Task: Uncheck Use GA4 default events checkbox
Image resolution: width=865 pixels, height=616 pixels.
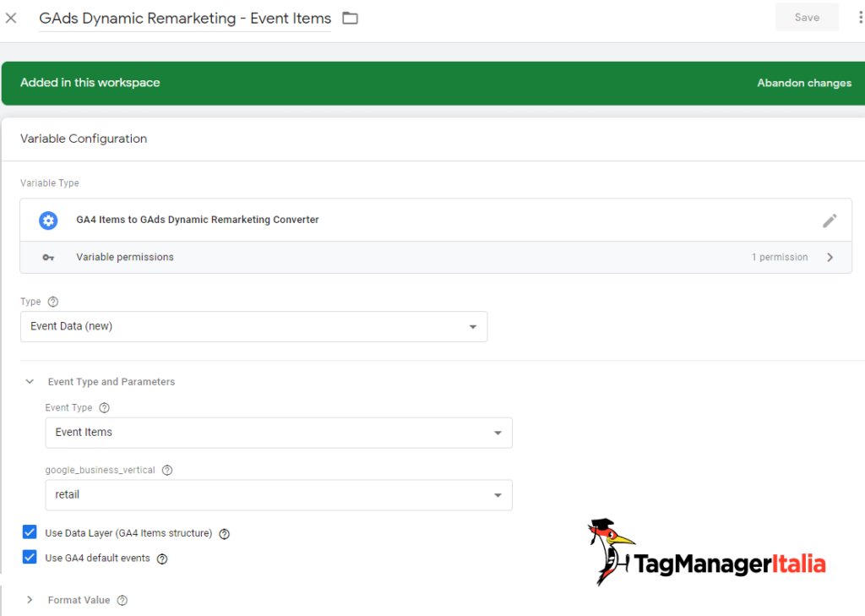Action: [x=30, y=557]
